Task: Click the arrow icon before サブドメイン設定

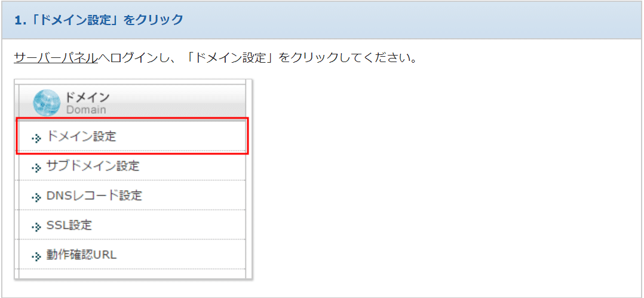Action: pyautogui.click(x=36, y=167)
